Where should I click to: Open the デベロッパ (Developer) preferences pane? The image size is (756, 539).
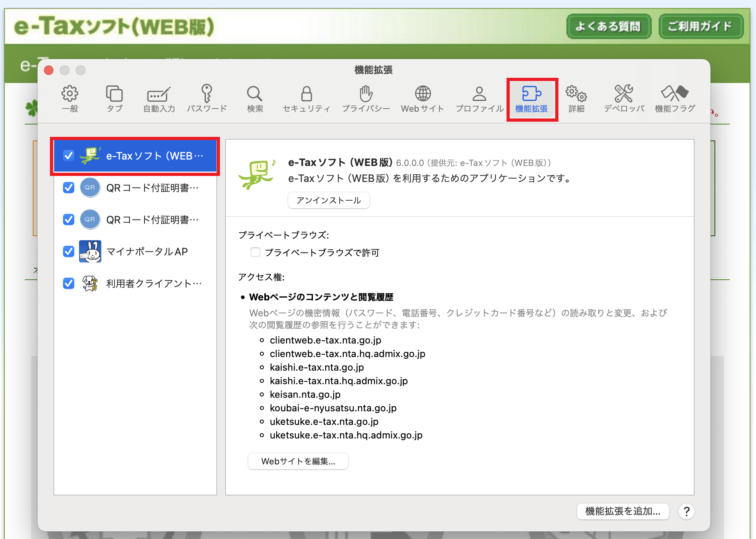pyautogui.click(x=624, y=99)
